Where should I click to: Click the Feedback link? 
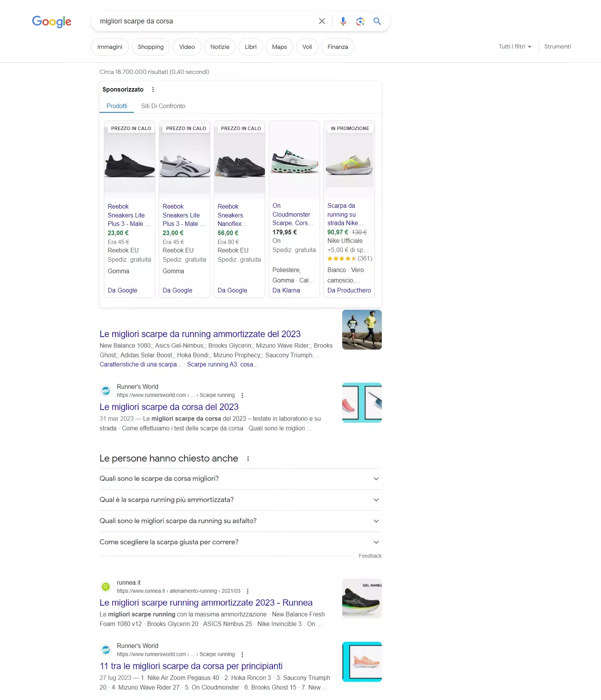370,556
